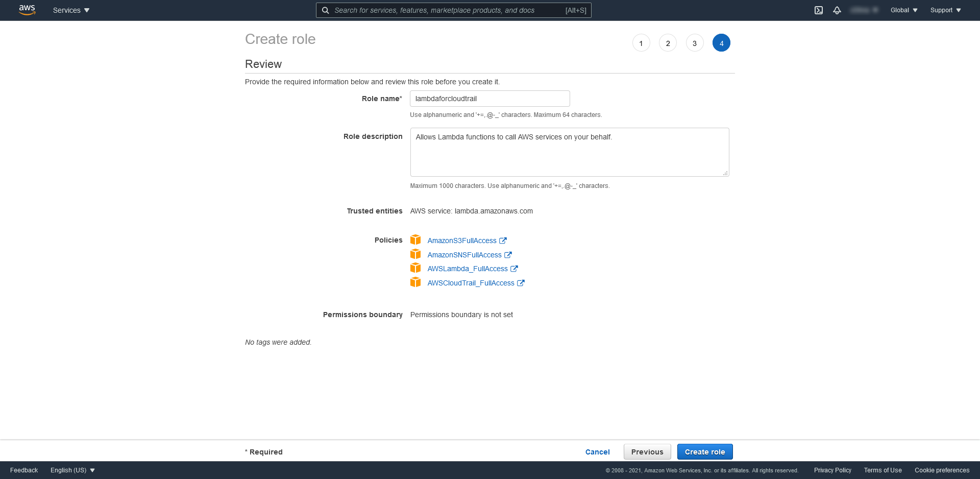Click 'Permissions boundary is not set' text
Viewport: 980px width, 479px height.
(x=461, y=315)
